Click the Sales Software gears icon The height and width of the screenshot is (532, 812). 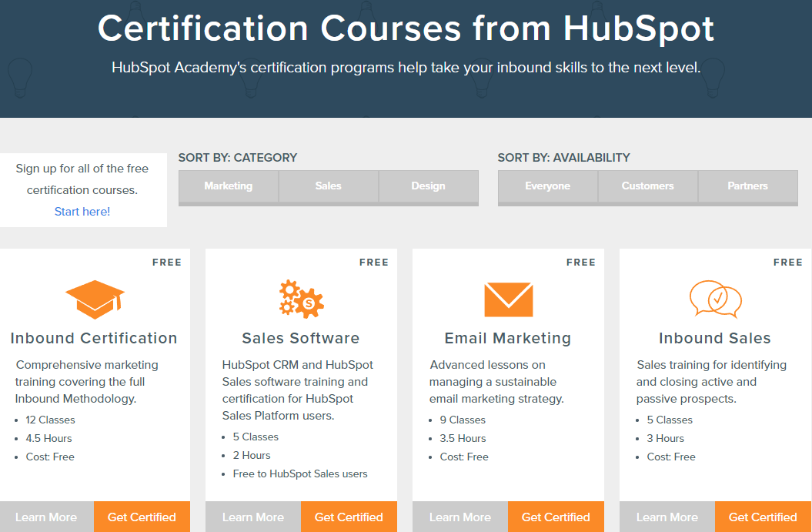[x=301, y=299]
